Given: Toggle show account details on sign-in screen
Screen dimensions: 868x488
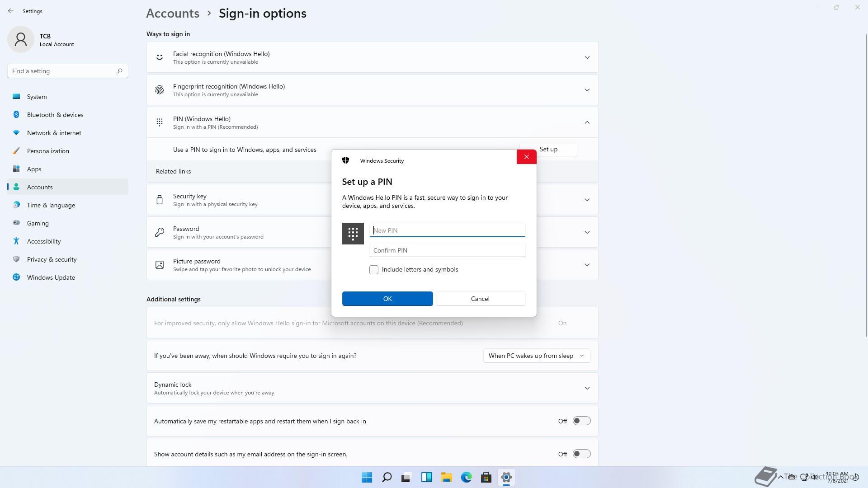Looking at the screenshot, I should [582, 454].
